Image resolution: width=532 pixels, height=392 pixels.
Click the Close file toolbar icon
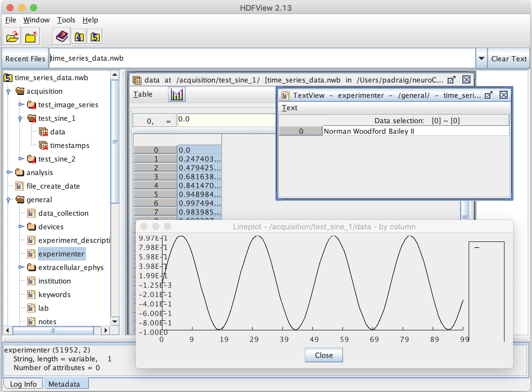point(31,37)
